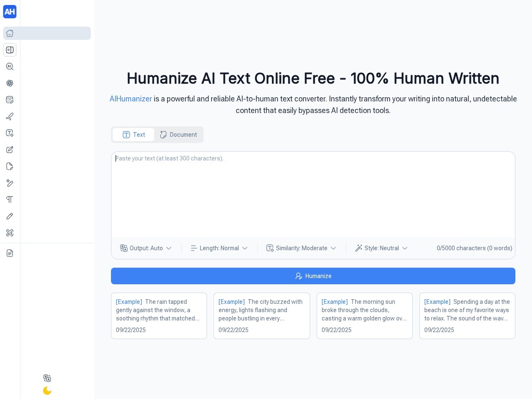Open the document page icon below divider
This screenshot has height=399, width=532.
pos(10,253)
